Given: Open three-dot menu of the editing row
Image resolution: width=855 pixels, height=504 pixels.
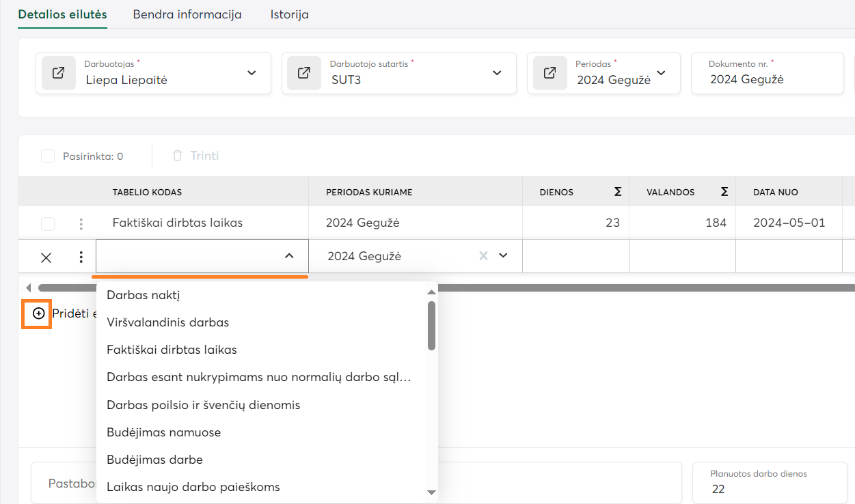Looking at the screenshot, I should pyautogui.click(x=81, y=257).
